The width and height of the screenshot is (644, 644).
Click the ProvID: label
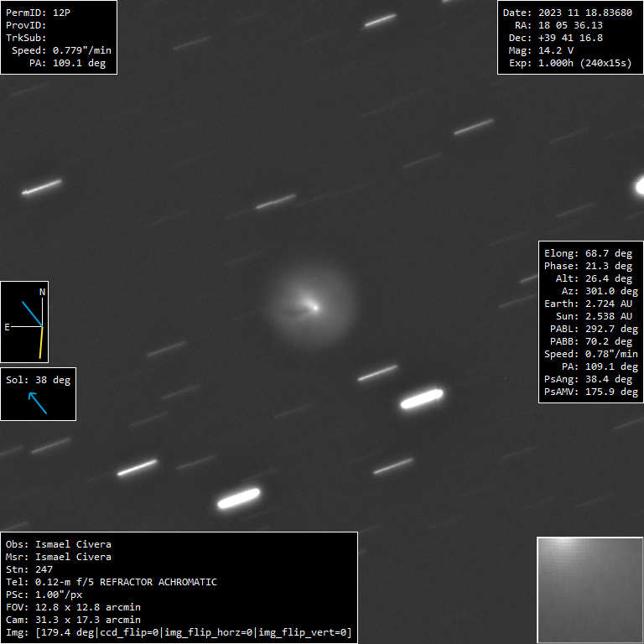[26, 25]
